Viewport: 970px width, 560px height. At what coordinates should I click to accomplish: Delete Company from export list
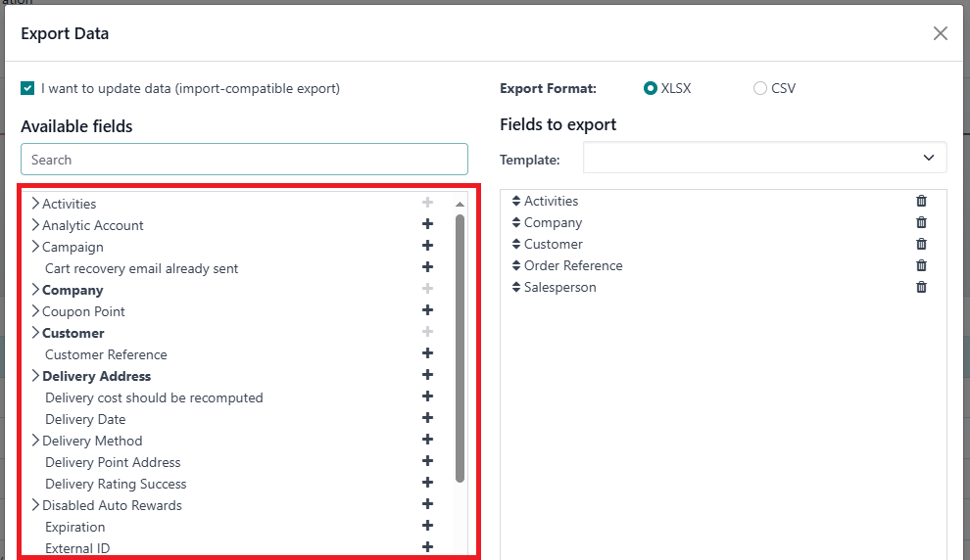[x=921, y=222]
